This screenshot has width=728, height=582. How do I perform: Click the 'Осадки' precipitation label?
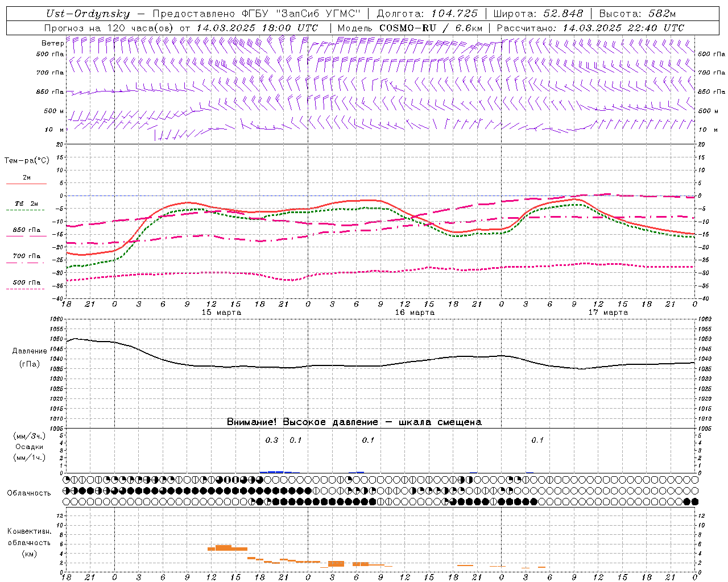[x=30, y=447]
